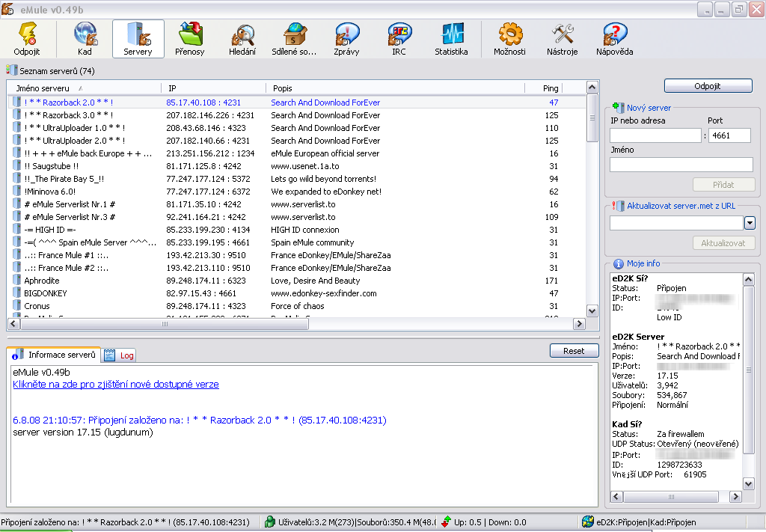The width and height of the screenshot is (766, 532).
Task: Select the -= HIGH ID =- row
Action: 297,230
